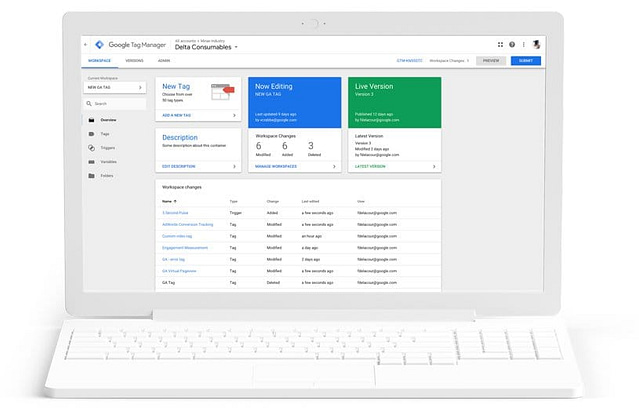The width and height of the screenshot is (639, 408).
Task: Open the AdWords Conversion Tracking tag link
Action: [187, 225]
